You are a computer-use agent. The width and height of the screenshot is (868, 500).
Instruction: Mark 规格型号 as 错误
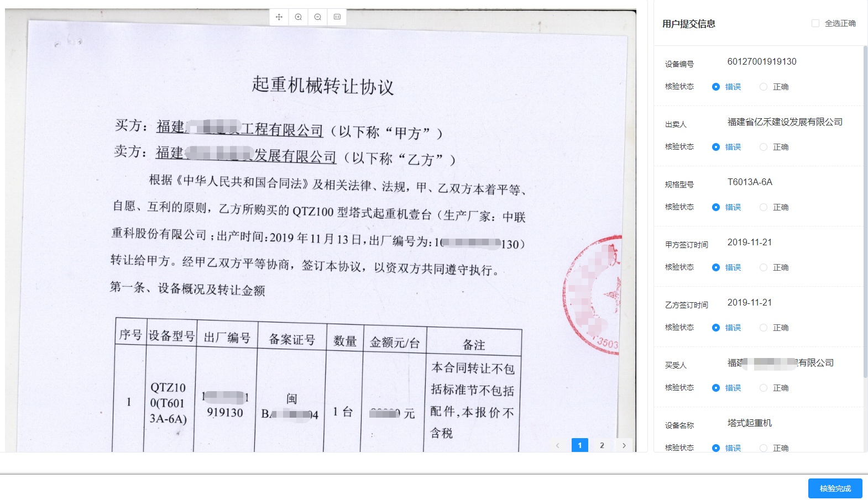[716, 207]
